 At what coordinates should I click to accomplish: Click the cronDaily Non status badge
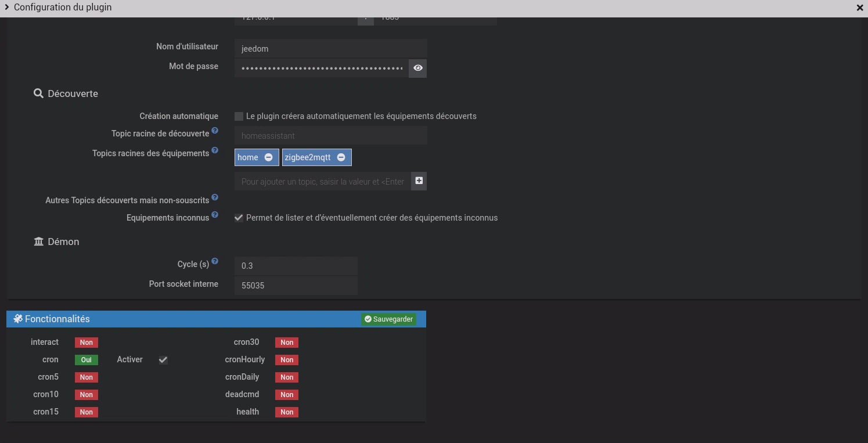pos(287,377)
